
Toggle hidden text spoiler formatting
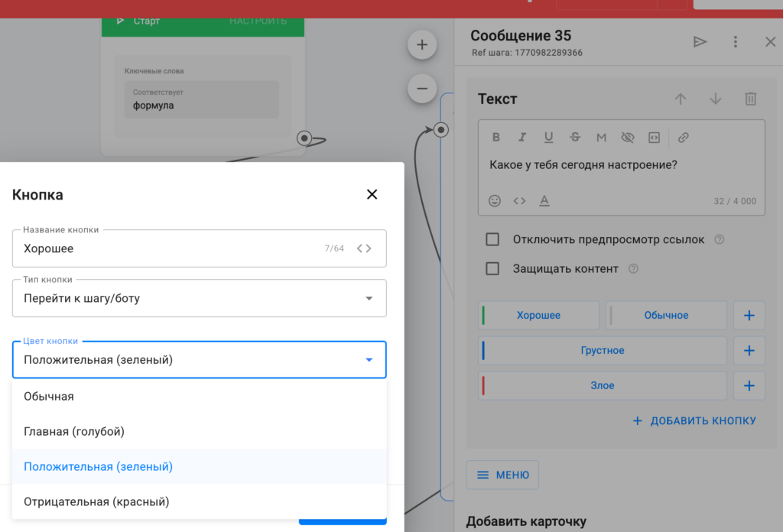coord(628,138)
